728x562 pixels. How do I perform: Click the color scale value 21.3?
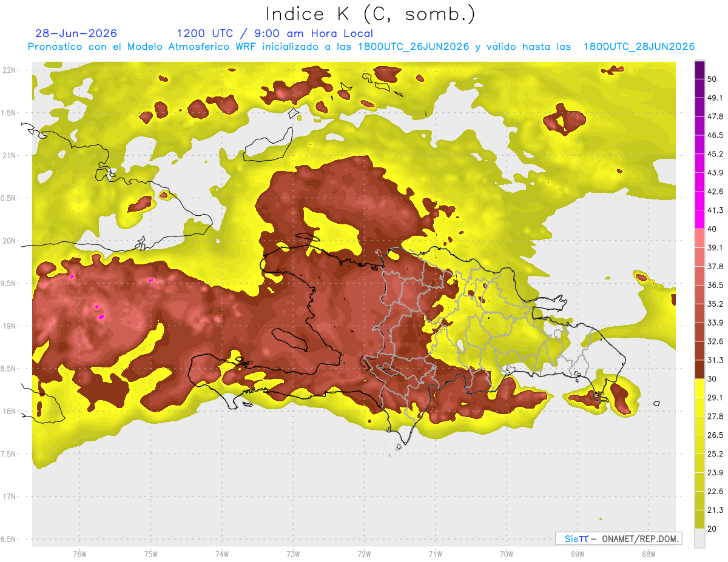coord(715,510)
